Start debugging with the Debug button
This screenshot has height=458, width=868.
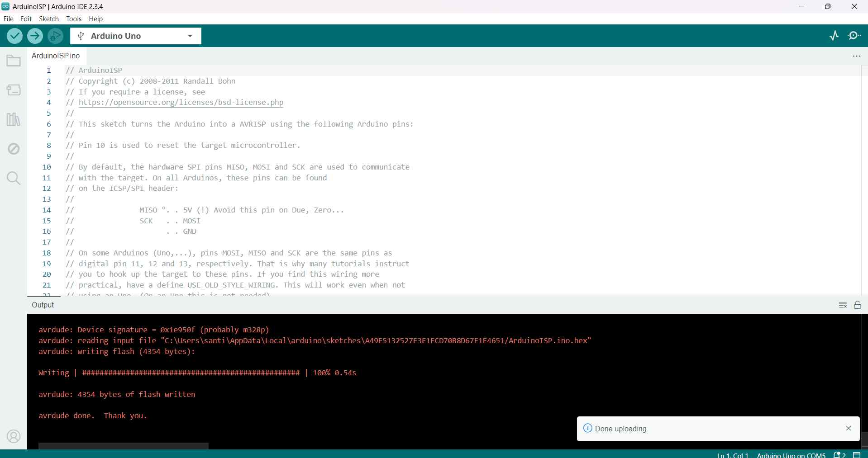point(55,36)
